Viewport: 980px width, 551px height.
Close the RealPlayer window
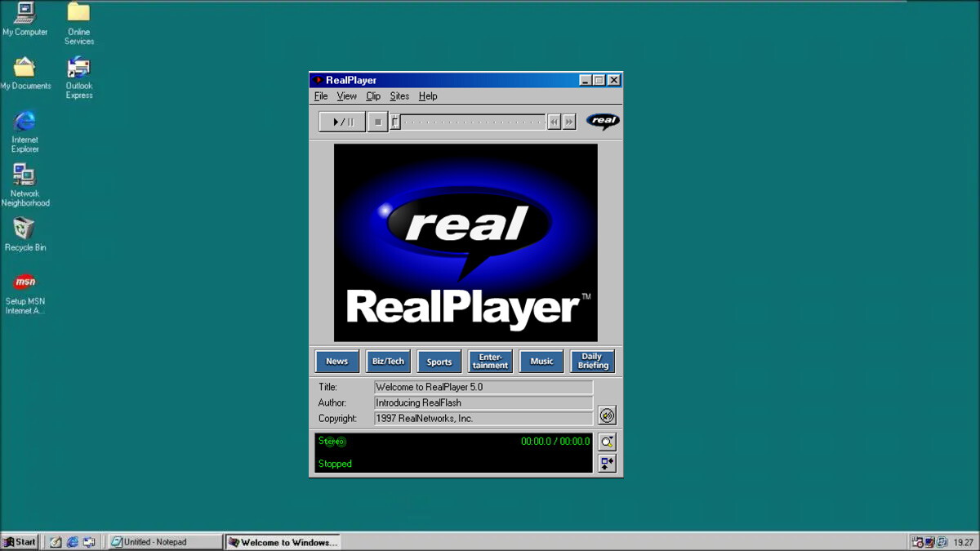point(614,80)
